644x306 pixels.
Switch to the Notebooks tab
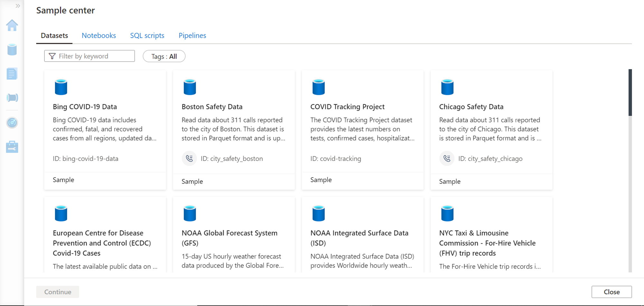99,35
